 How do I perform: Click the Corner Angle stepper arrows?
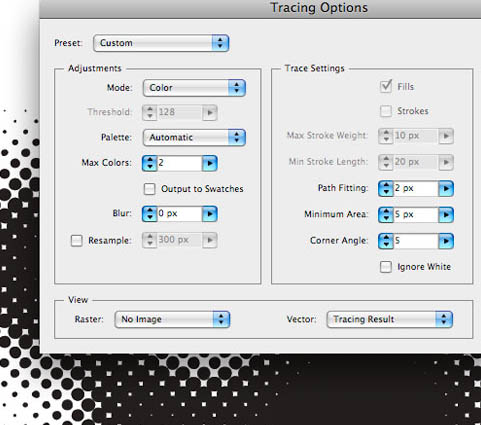pyautogui.click(x=386, y=241)
